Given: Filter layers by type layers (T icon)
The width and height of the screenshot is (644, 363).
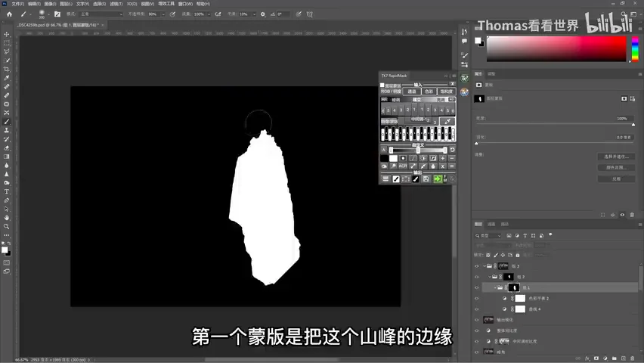Looking at the screenshot, I should click(x=525, y=235).
